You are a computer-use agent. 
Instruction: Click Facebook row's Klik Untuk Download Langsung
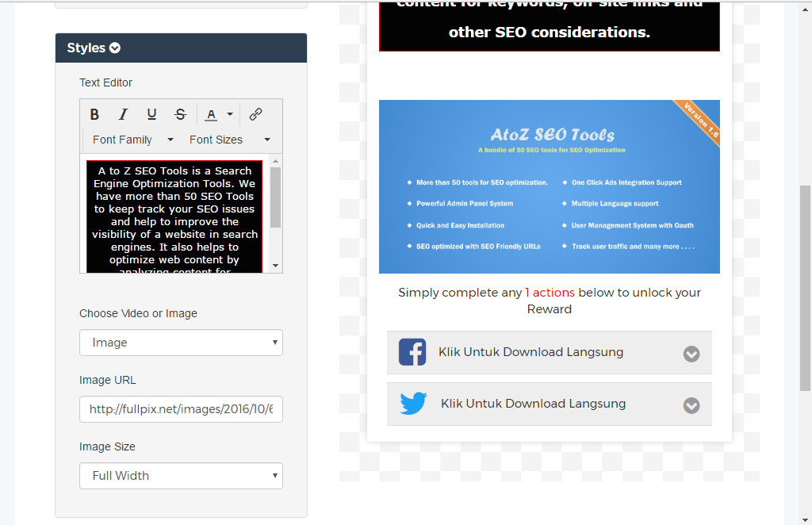[x=530, y=352]
